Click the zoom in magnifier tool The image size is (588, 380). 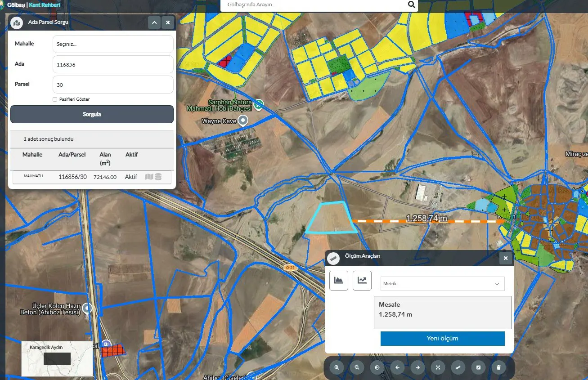click(x=337, y=367)
